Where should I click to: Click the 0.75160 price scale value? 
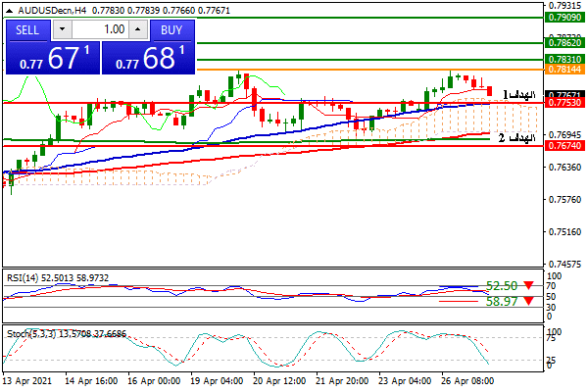tap(565, 232)
